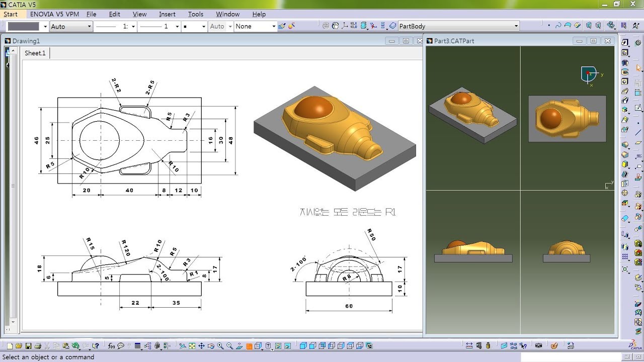Viewport: 644px width, 362px height.
Task: Click the Fit All In view icon
Action: click(192, 346)
